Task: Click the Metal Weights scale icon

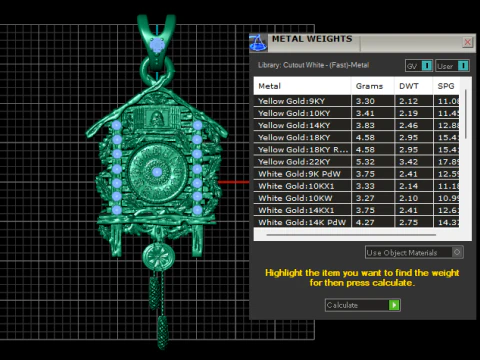Action: 258,43
